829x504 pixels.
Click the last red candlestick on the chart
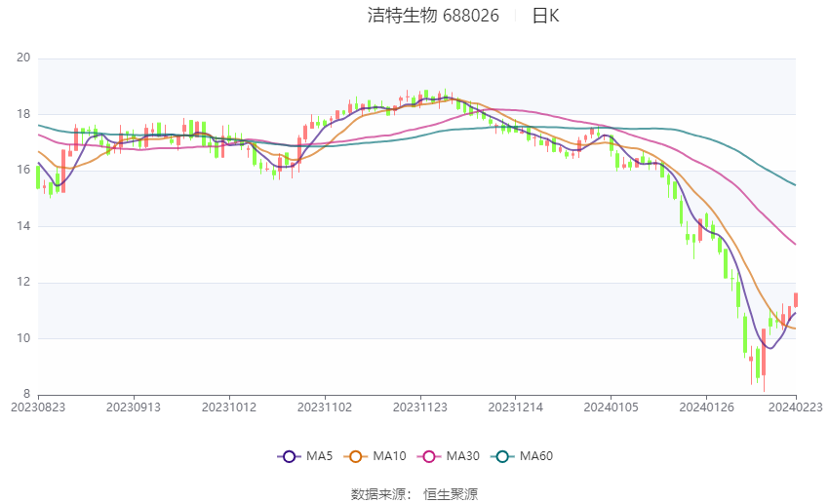coord(796,299)
